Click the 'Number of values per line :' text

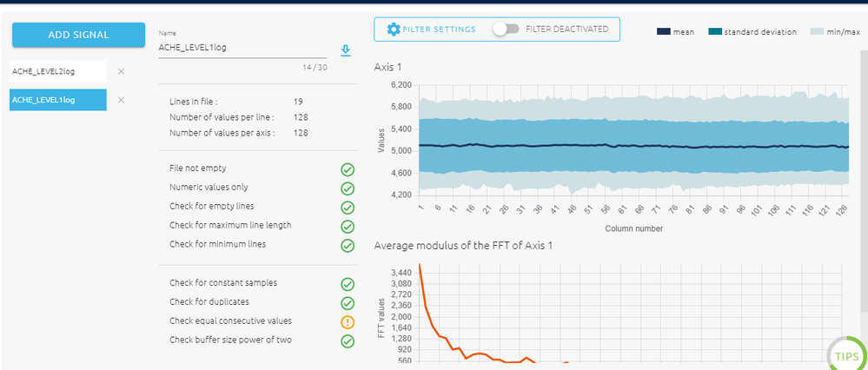(x=222, y=117)
